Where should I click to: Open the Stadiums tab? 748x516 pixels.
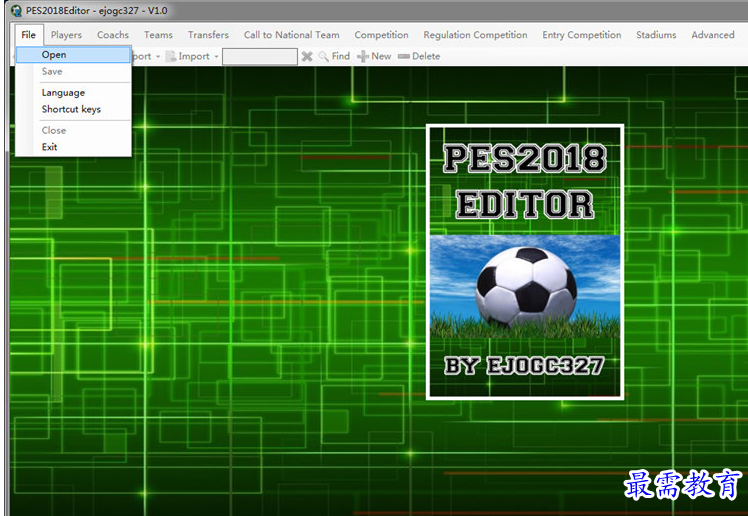(656, 35)
